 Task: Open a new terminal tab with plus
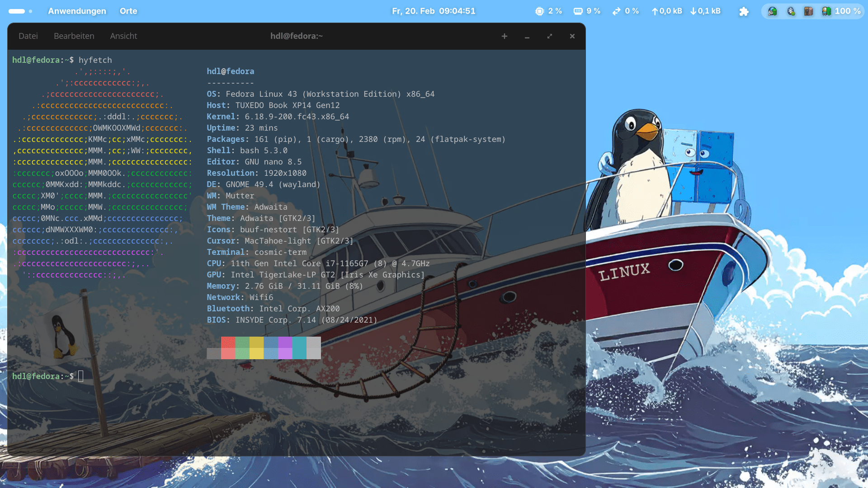tap(505, 36)
